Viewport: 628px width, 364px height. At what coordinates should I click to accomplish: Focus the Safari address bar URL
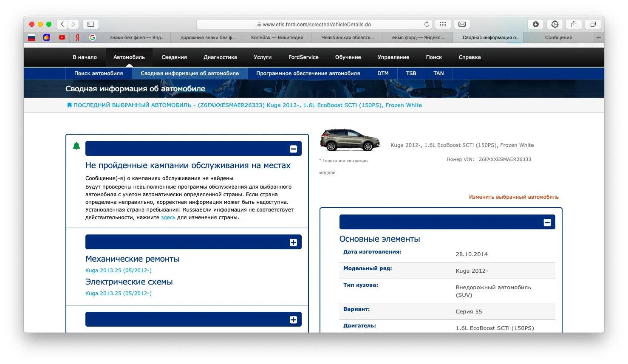pos(314,24)
